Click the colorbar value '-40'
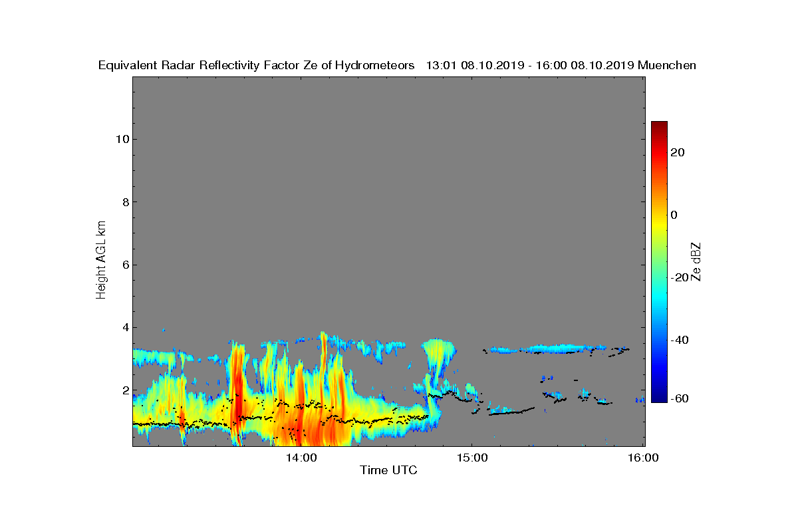The height and width of the screenshot is (532, 798). point(679,340)
